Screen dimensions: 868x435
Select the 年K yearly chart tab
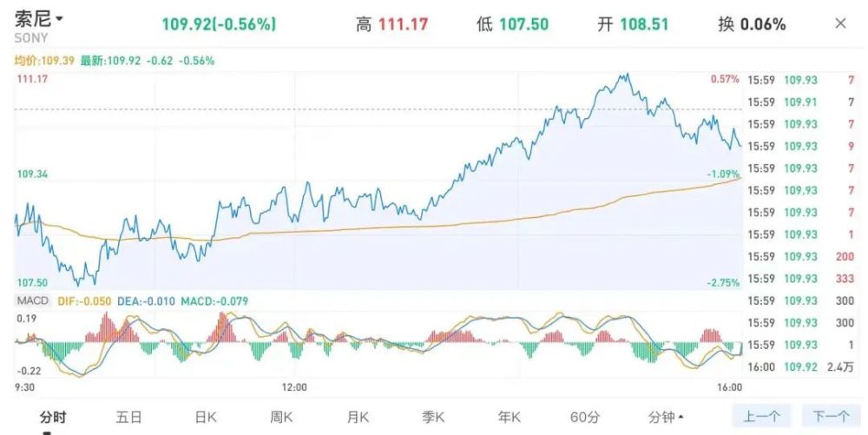pos(510,417)
